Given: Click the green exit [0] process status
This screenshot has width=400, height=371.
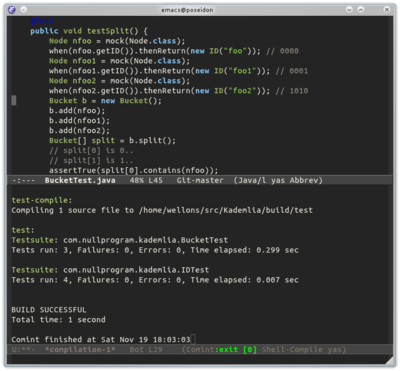Looking at the screenshot, I should tap(236, 350).
